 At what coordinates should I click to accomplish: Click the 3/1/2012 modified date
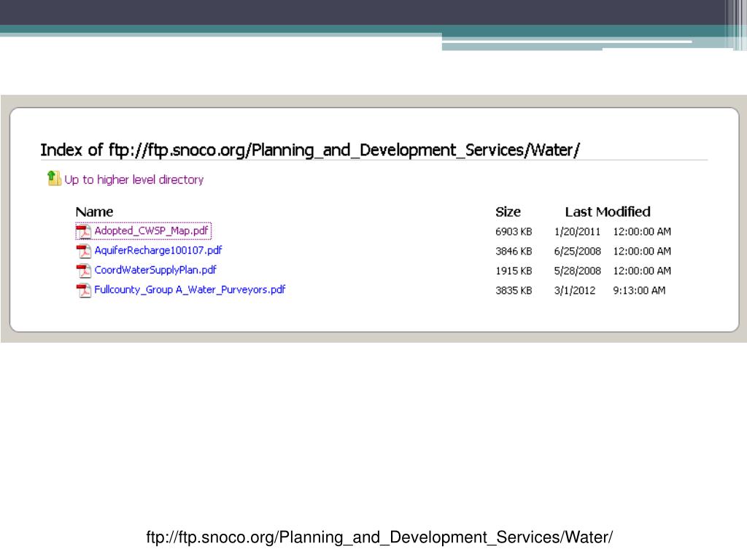(575, 290)
